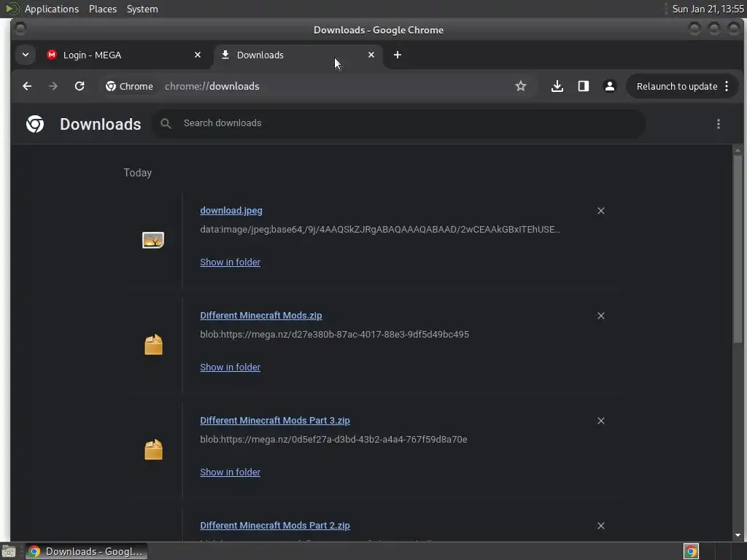This screenshot has height=560, width=747.
Task: Open a new tab with plus button
Action: click(x=398, y=55)
